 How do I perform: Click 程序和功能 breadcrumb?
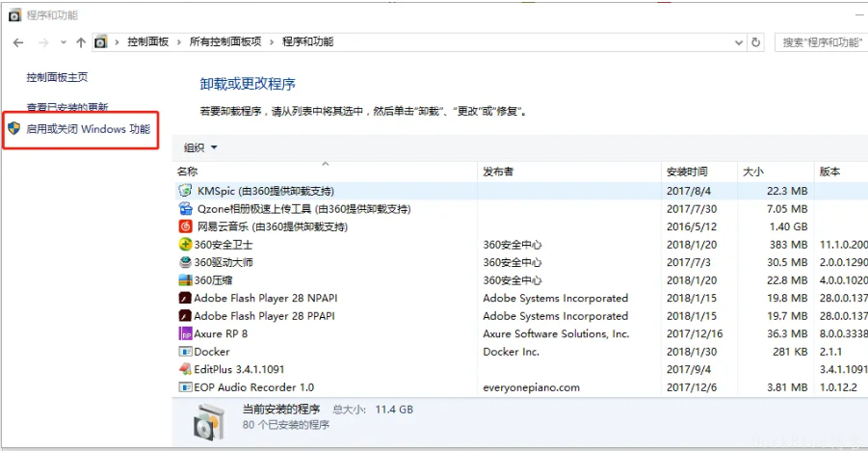click(307, 41)
